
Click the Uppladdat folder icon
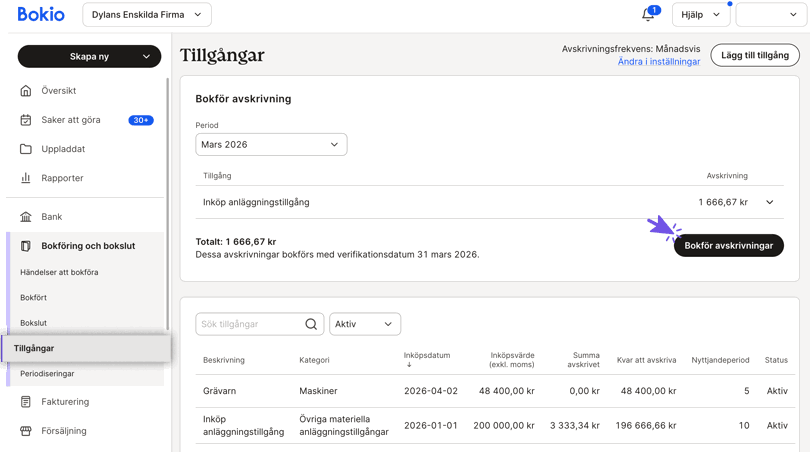(26, 149)
